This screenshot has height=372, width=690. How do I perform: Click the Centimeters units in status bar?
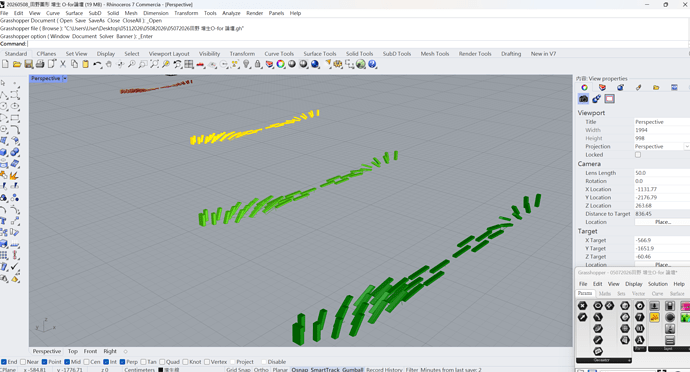point(139,370)
